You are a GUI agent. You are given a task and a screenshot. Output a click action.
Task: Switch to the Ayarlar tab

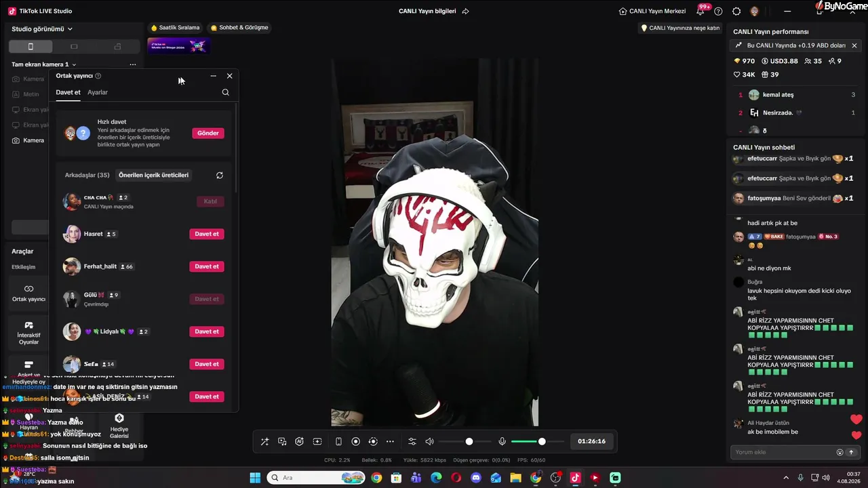pos(98,92)
